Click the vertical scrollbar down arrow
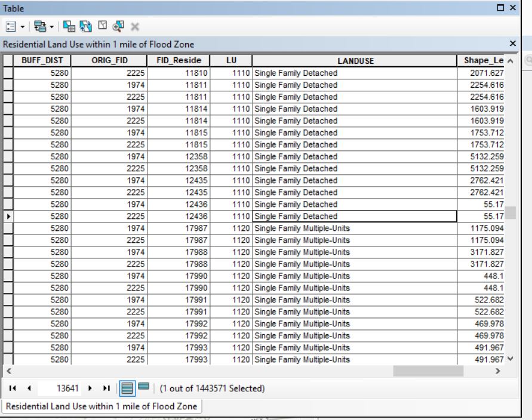The height and width of the screenshot is (420, 532). [x=510, y=359]
